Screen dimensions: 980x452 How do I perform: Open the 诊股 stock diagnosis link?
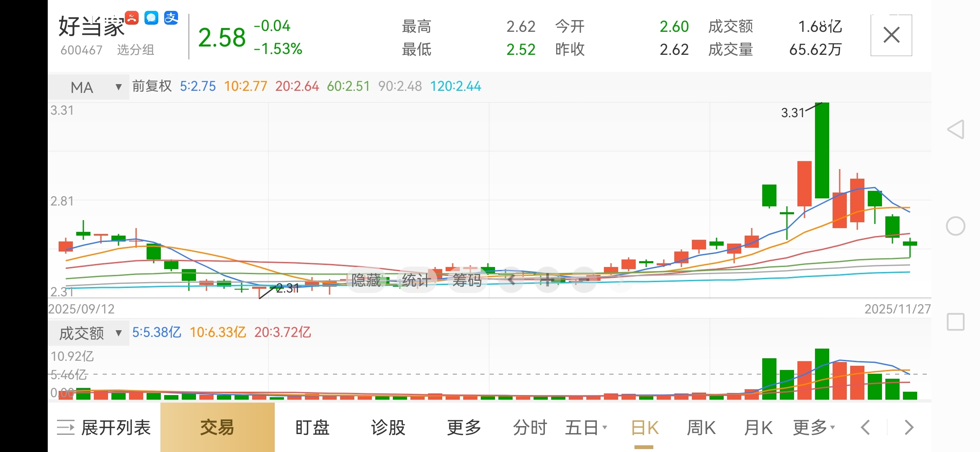pos(388,428)
